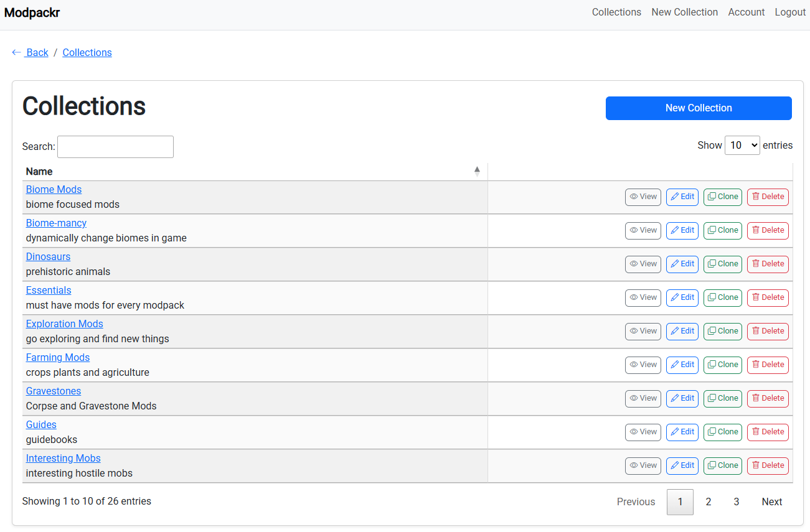Screen dimensions: 810x532
Task: Click Logout in the navigation bar
Action: [x=789, y=12]
